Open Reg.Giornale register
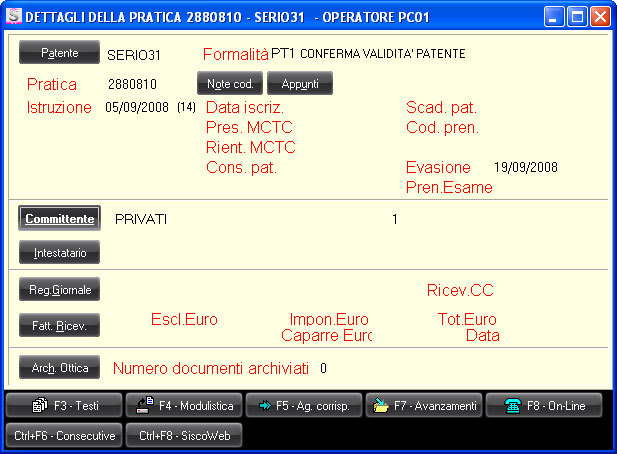Screen dimensions: 617x454 [59, 290]
